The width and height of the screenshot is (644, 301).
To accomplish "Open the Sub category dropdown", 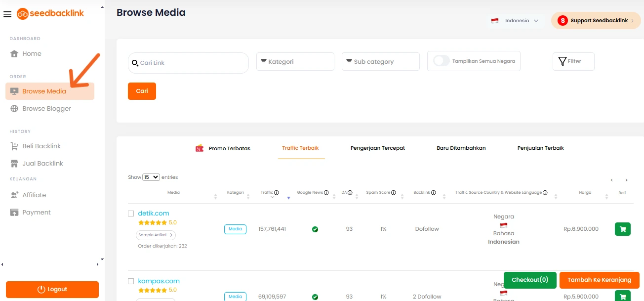I will click(x=380, y=62).
